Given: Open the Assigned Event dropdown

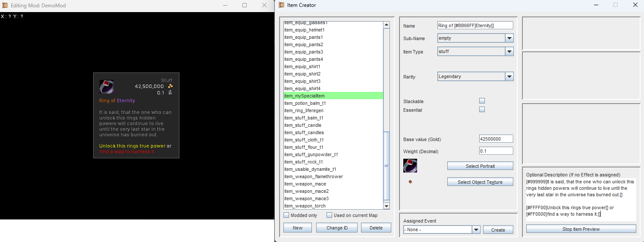Looking at the screenshot, I should (476, 230).
